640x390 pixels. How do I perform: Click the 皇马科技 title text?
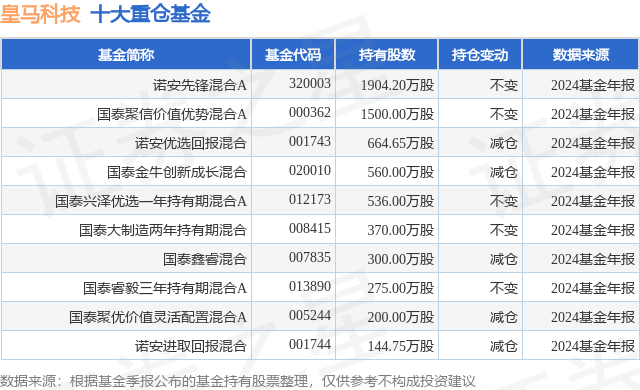(40, 14)
